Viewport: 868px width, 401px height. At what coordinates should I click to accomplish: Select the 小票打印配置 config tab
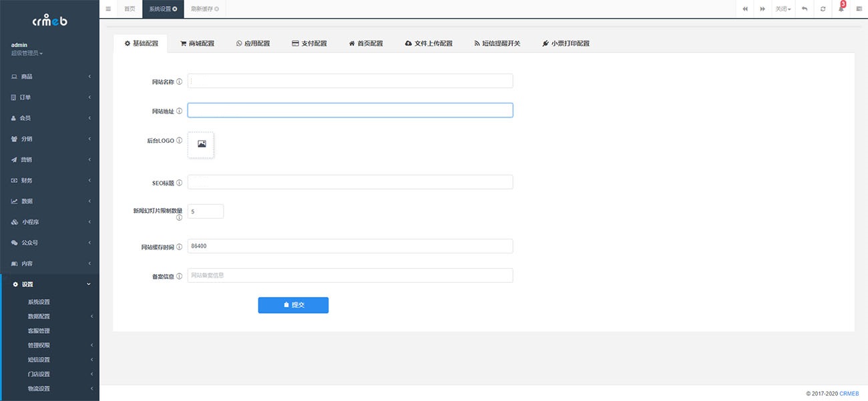(x=566, y=43)
